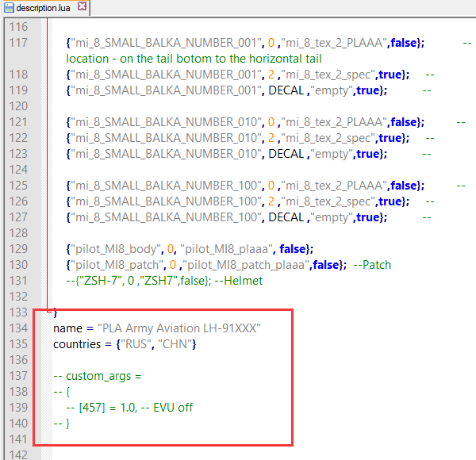Click line number 141 in the margin

[18, 439]
